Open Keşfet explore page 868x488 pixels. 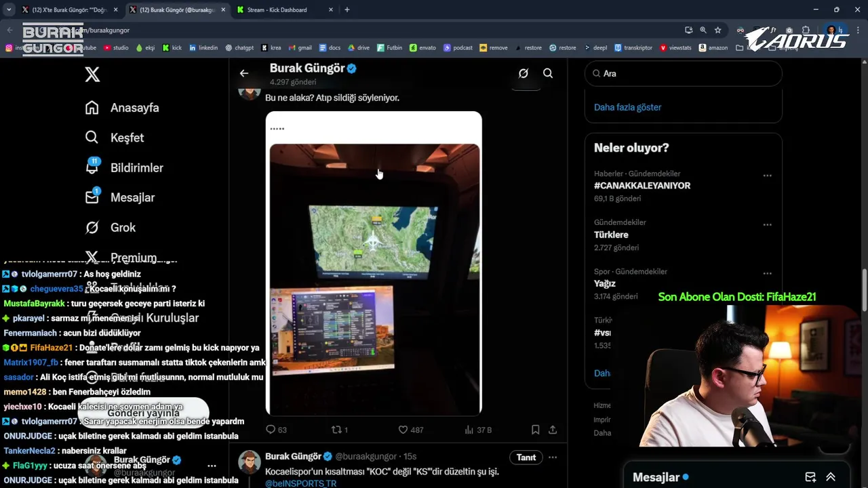(115, 138)
